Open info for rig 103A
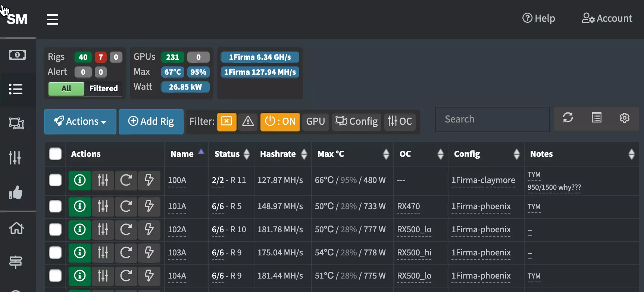 coord(80,252)
